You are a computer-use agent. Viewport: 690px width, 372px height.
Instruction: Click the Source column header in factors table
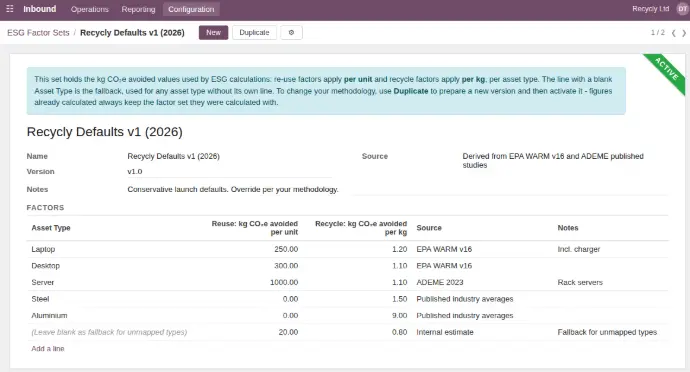(429, 228)
